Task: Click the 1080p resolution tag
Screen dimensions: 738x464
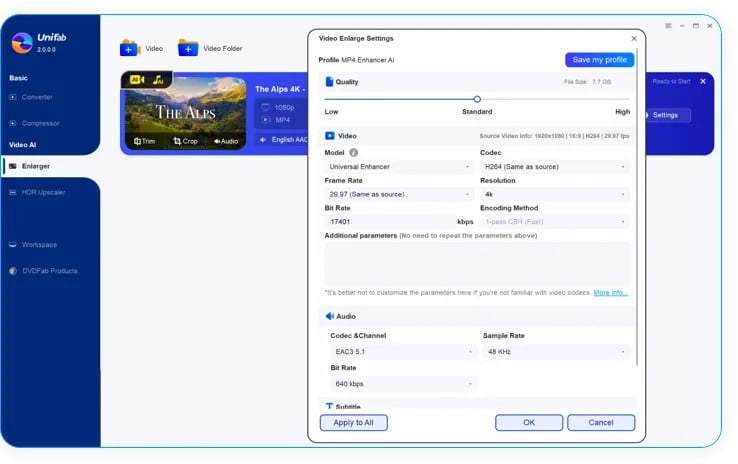Action: pyautogui.click(x=279, y=107)
